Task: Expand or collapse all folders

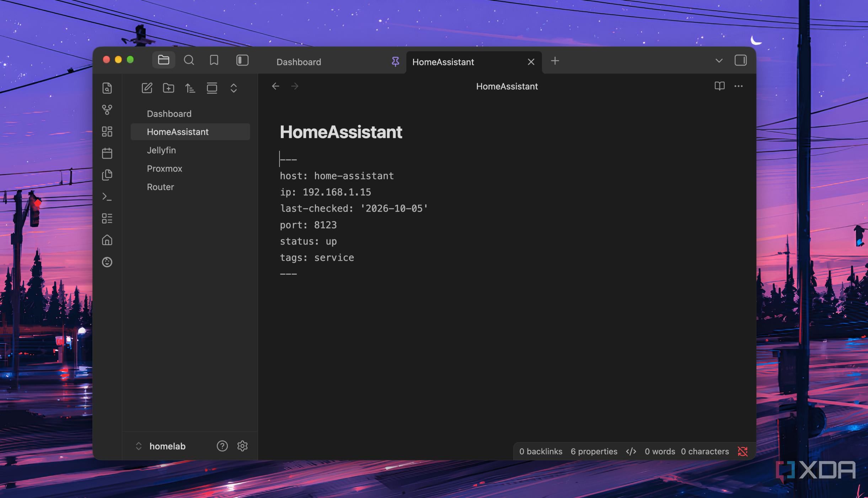Action: click(x=234, y=88)
